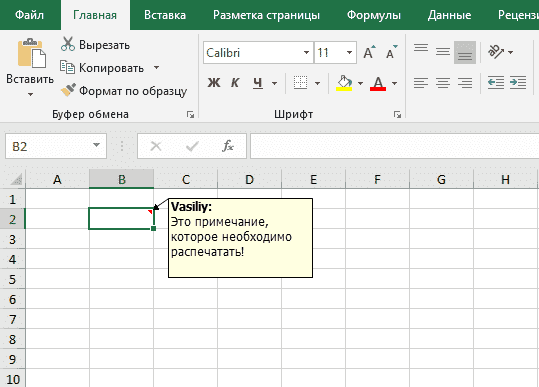Select row 1 header
The height and width of the screenshot is (387, 539).
12,199
